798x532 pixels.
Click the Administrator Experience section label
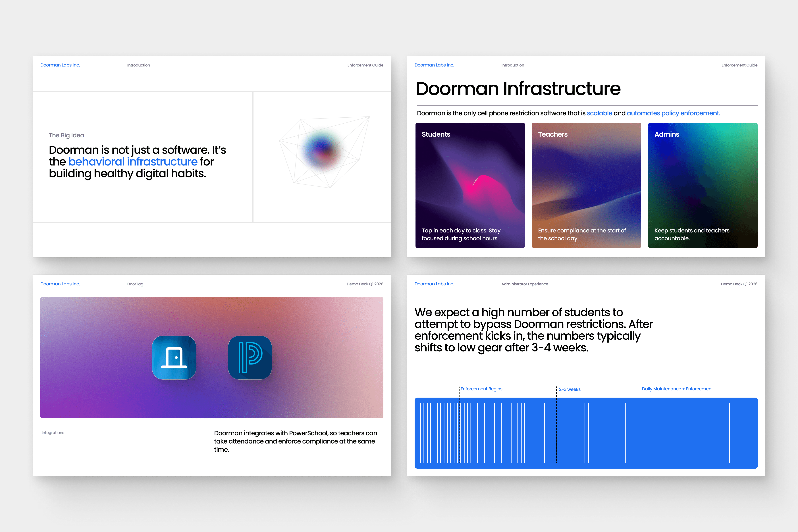(x=525, y=284)
